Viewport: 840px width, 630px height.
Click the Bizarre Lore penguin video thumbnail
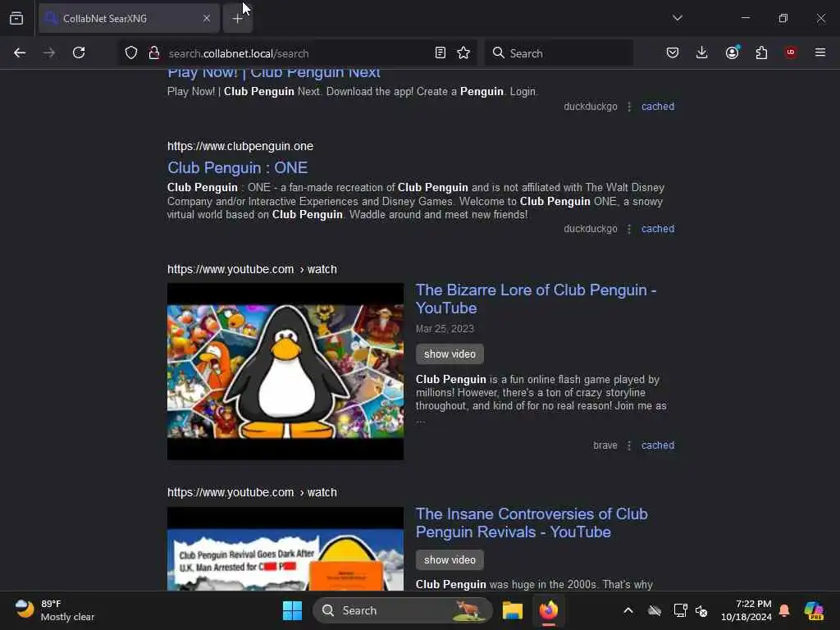click(285, 372)
